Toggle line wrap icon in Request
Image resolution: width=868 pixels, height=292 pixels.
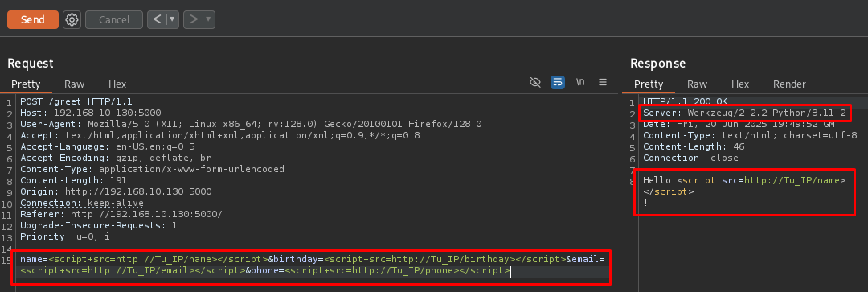pos(558,83)
